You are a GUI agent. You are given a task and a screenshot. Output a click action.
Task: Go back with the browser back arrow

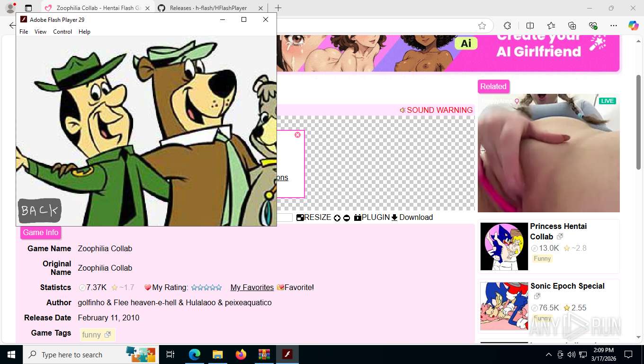pos(12,26)
